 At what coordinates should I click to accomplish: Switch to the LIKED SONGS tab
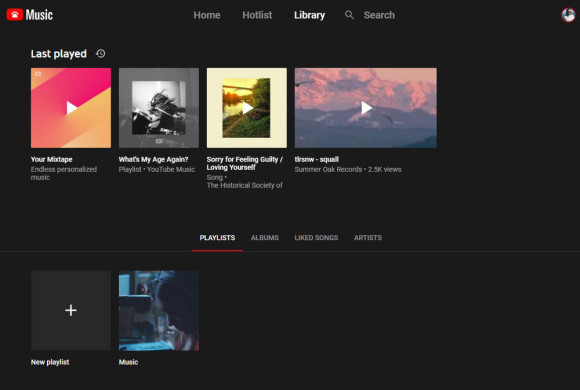tap(316, 238)
